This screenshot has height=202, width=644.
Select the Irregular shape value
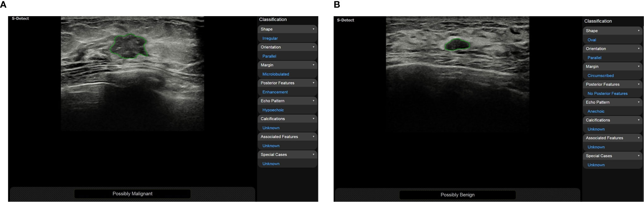tap(270, 38)
